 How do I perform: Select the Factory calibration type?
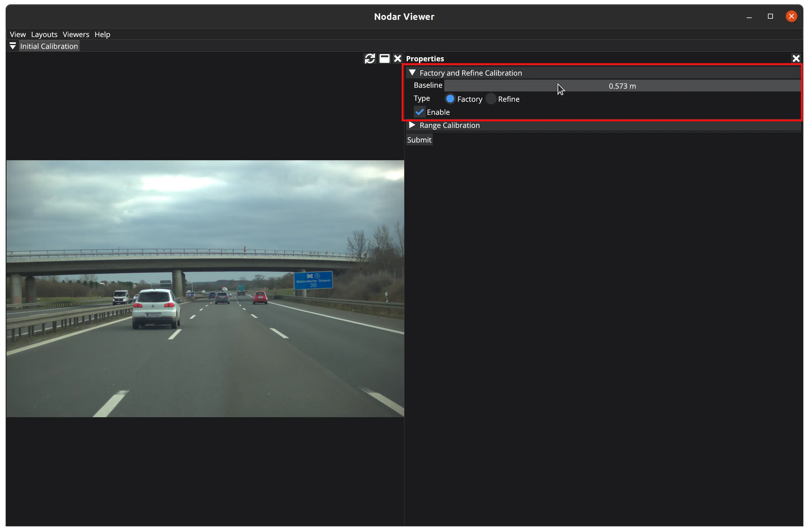point(450,99)
